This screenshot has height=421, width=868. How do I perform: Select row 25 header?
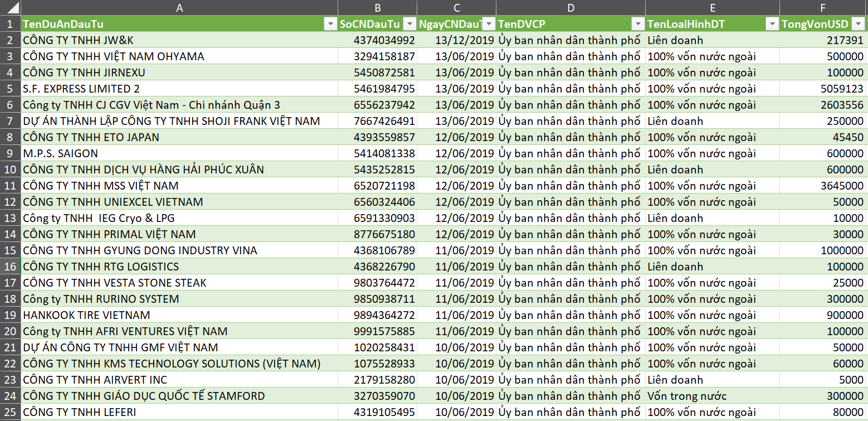coord(10,412)
